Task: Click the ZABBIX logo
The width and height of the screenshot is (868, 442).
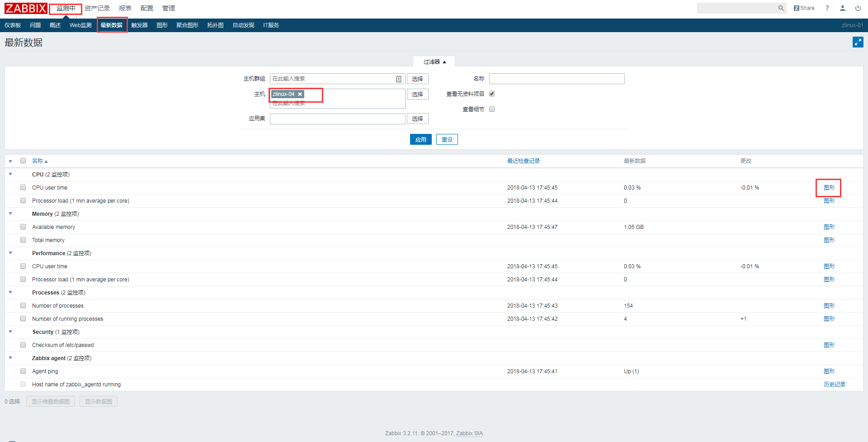Action: tap(26, 8)
